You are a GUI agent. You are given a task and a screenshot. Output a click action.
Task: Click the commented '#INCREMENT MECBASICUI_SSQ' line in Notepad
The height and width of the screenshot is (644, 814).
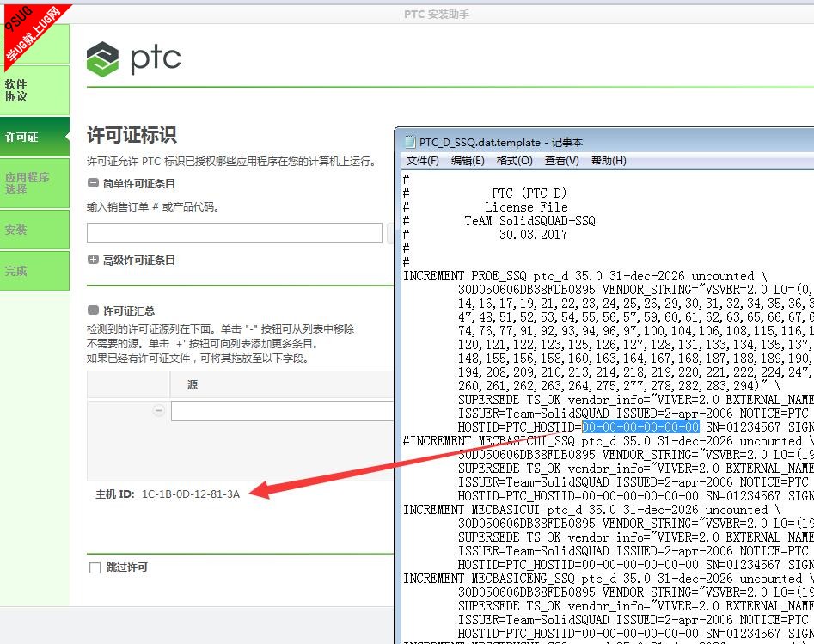click(609, 441)
